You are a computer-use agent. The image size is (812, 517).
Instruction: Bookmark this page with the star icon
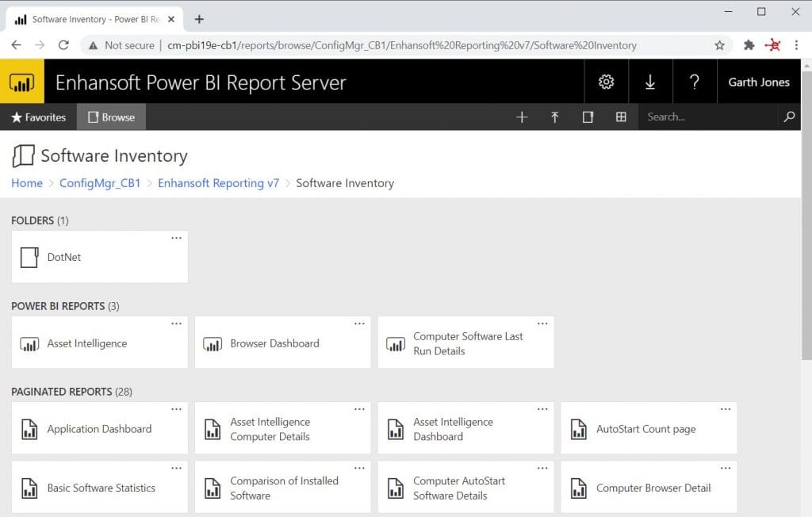pyautogui.click(x=719, y=45)
